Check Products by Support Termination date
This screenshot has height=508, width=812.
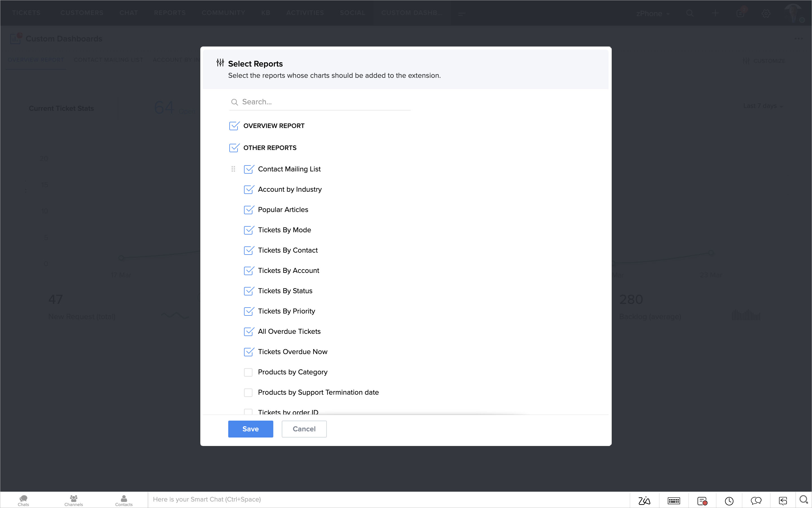click(248, 392)
